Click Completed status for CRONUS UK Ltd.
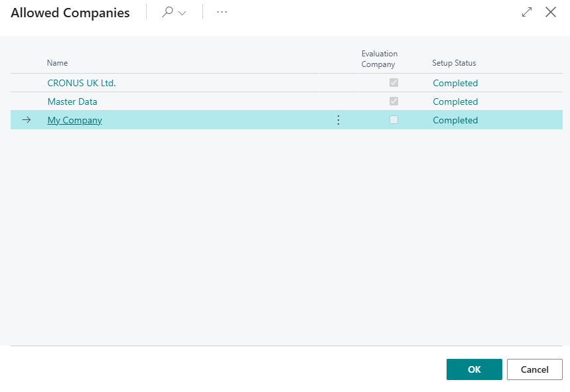The height and width of the screenshot is (392, 570). tap(455, 83)
